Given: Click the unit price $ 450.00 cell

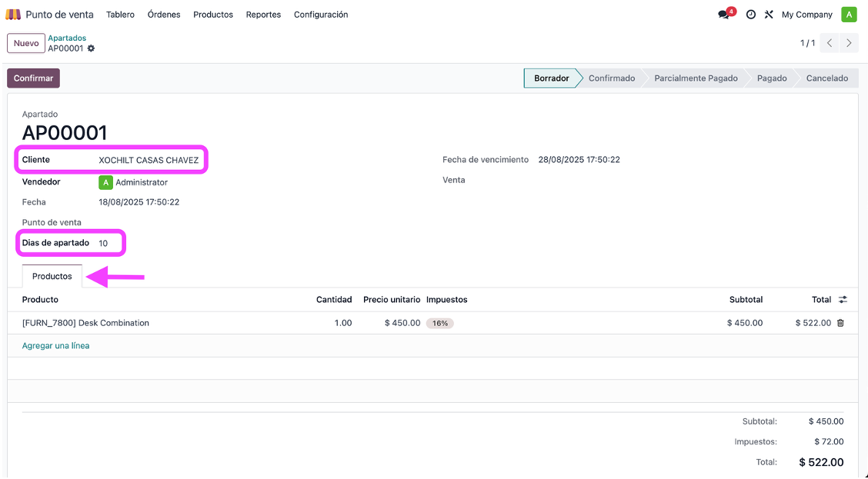Looking at the screenshot, I should tap(402, 323).
